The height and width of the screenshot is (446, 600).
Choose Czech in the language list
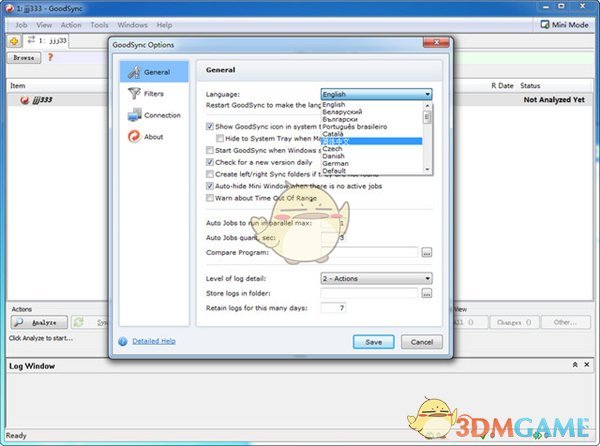pyautogui.click(x=372, y=149)
